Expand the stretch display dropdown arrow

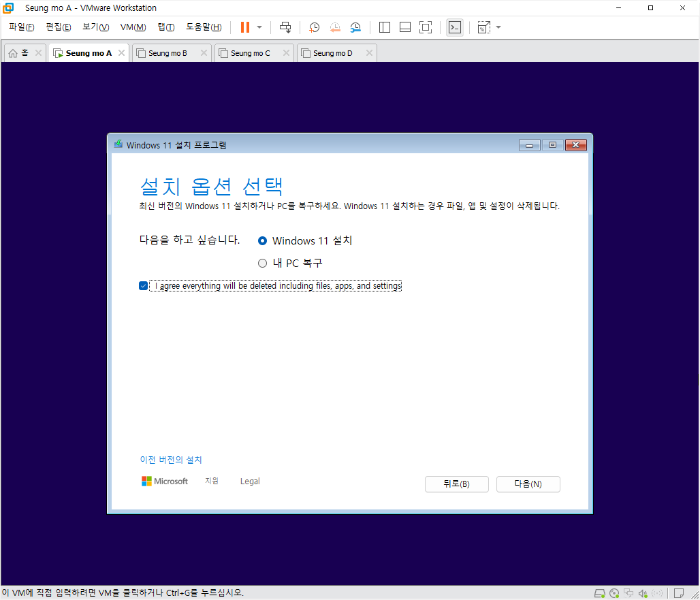click(x=498, y=27)
